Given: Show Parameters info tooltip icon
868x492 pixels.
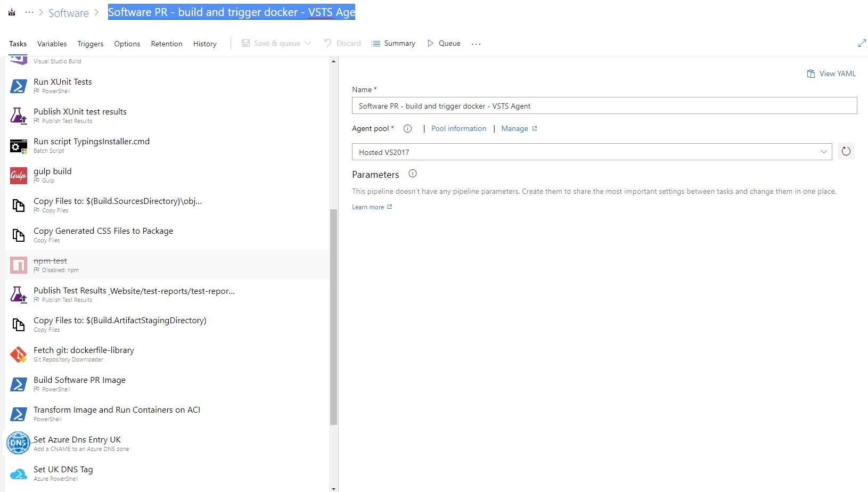Looking at the screenshot, I should tap(412, 174).
